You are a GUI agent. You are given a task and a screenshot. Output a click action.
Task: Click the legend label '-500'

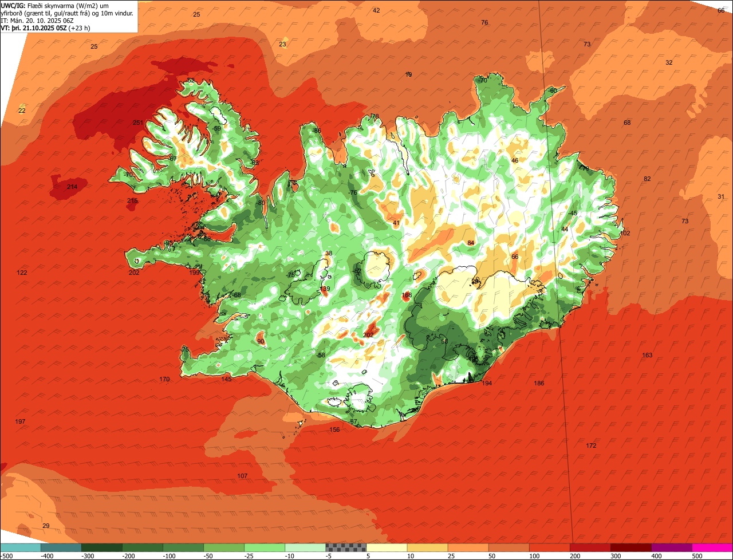[6, 556]
